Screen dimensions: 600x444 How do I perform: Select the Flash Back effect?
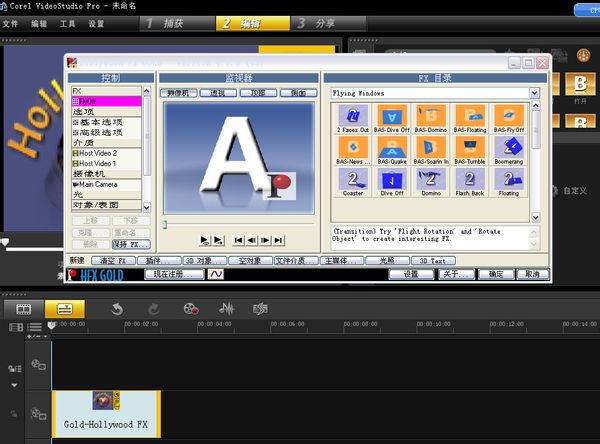(x=470, y=182)
